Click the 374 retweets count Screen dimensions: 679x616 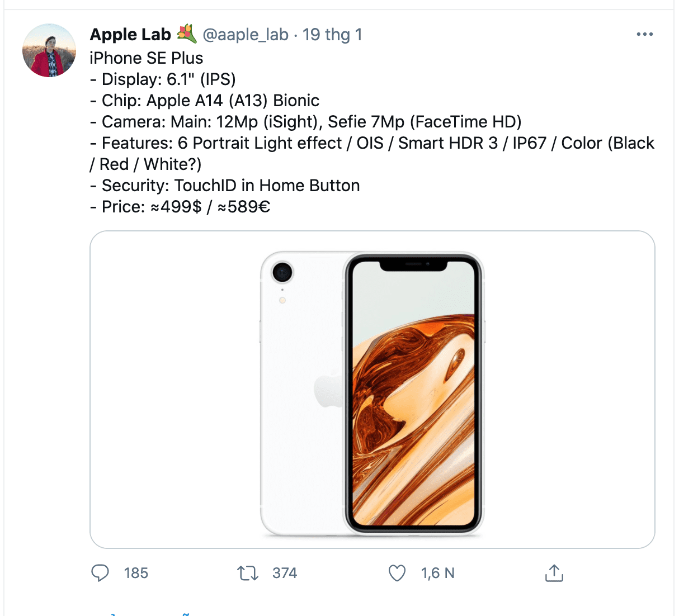click(x=285, y=573)
